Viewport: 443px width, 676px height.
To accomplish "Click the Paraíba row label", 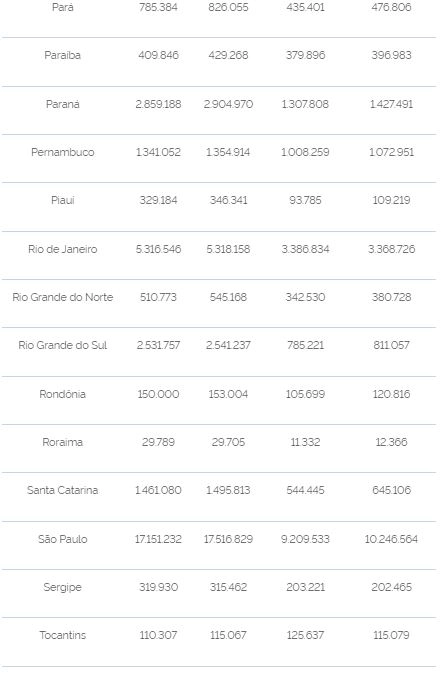I will (x=62, y=55).
